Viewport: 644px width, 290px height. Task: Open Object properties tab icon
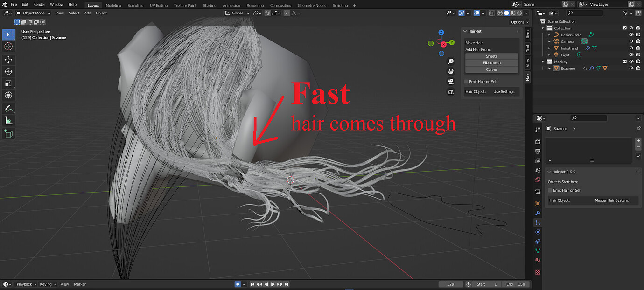pos(538,204)
